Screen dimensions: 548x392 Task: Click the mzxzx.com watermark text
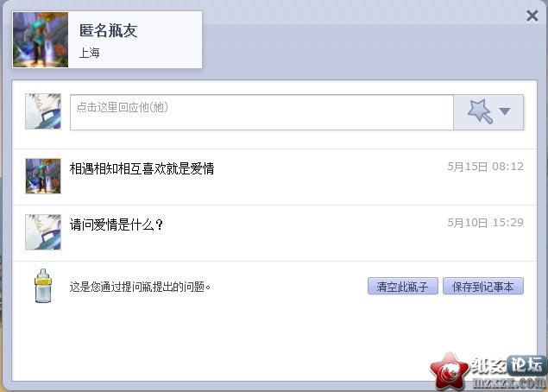pos(509,383)
